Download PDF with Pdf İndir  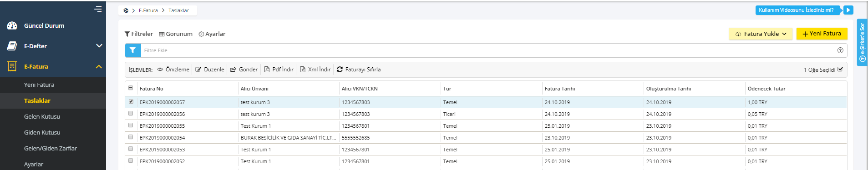[x=279, y=70]
